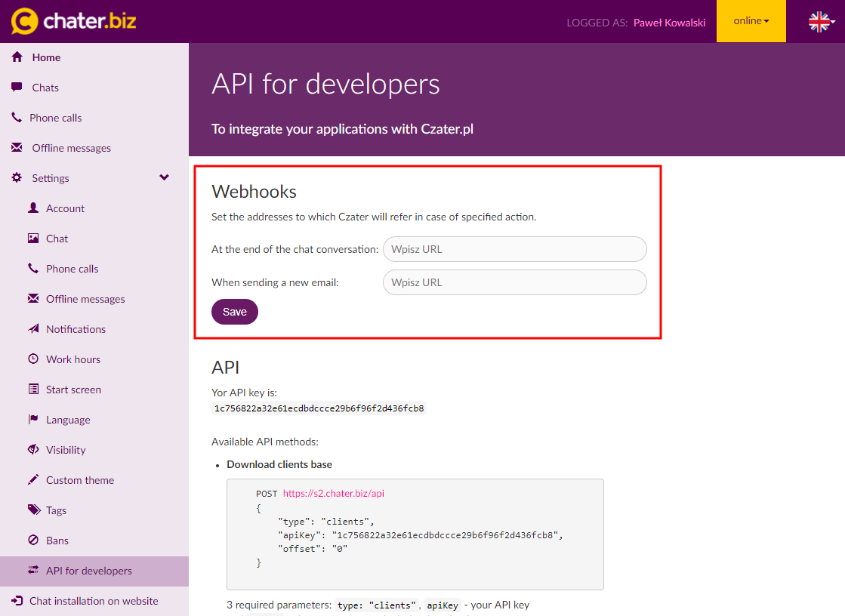Screen dimensions: 845x616
Task: Click the "apiKey" line in code block
Action: click(x=420, y=535)
